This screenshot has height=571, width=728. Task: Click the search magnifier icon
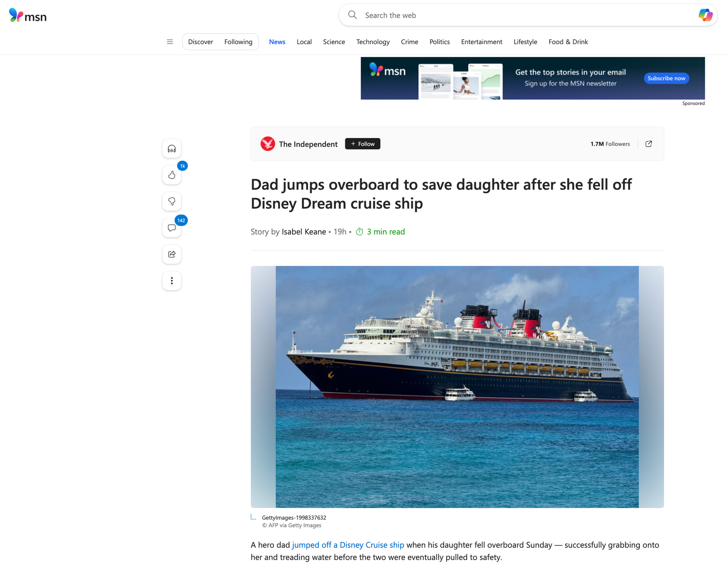point(352,15)
